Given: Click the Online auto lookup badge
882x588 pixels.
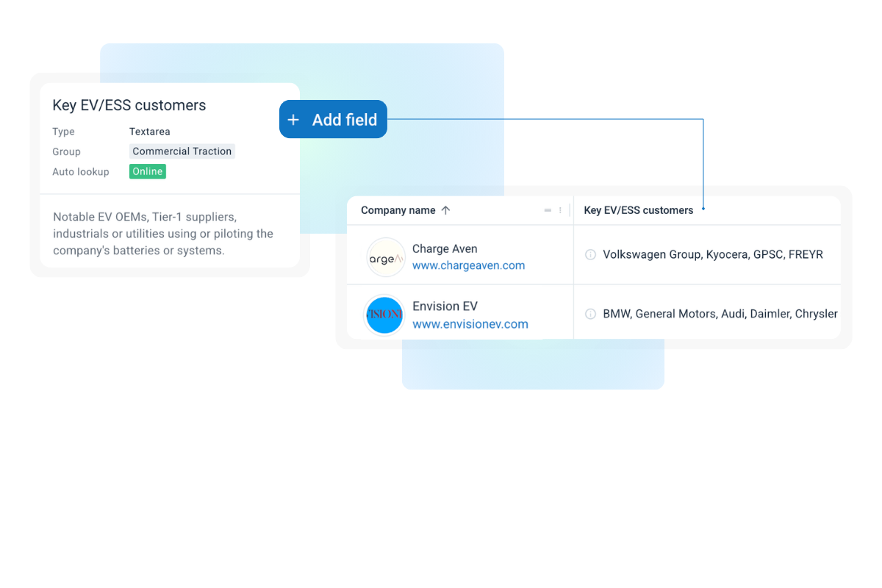Looking at the screenshot, I should click(x=148, y=171).
